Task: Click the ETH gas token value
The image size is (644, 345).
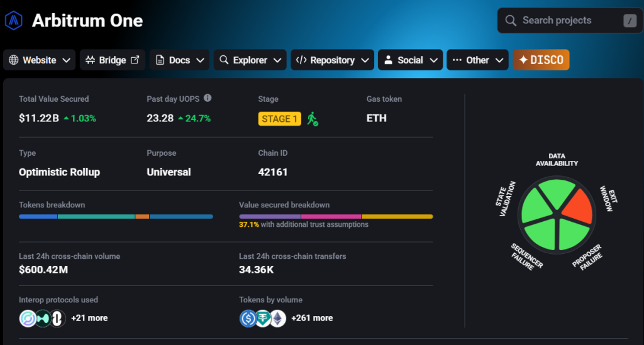Action: [x=376, y=118]
